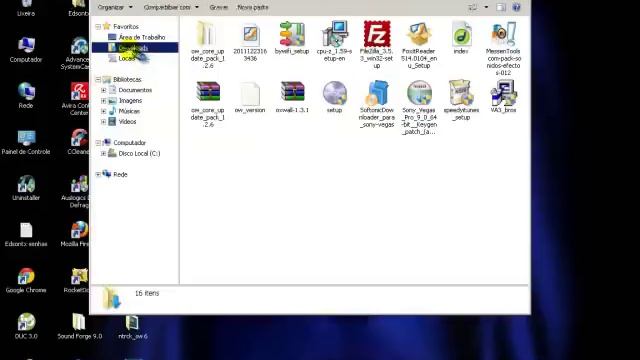Collapse the Favoritos tree group

click(x=98, y=27)
